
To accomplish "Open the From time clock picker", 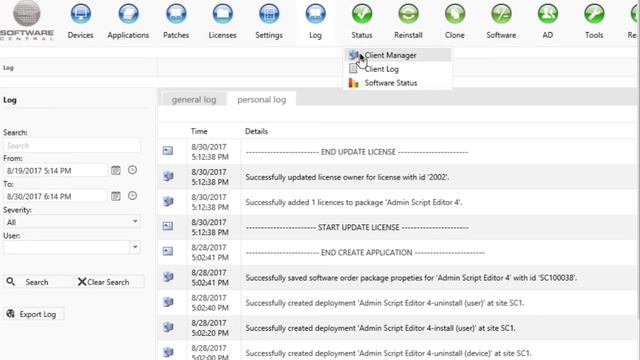I will [132, 170].
